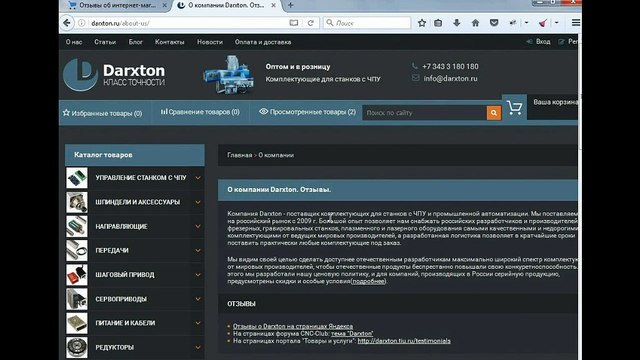The height and width of the screenshot is (360, 640).
Task: Click 'Шаговый привод' category thumbnail
Action: point(77,275)
